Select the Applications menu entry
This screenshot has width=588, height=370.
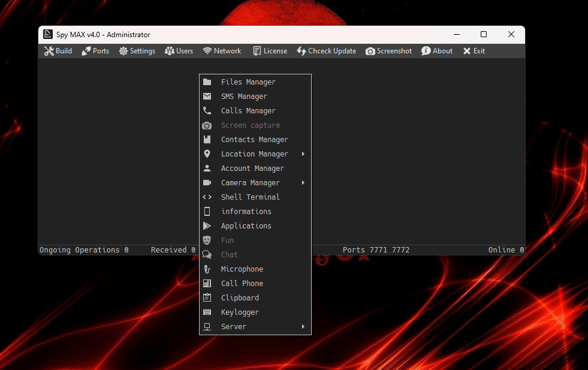click(246, 226)
